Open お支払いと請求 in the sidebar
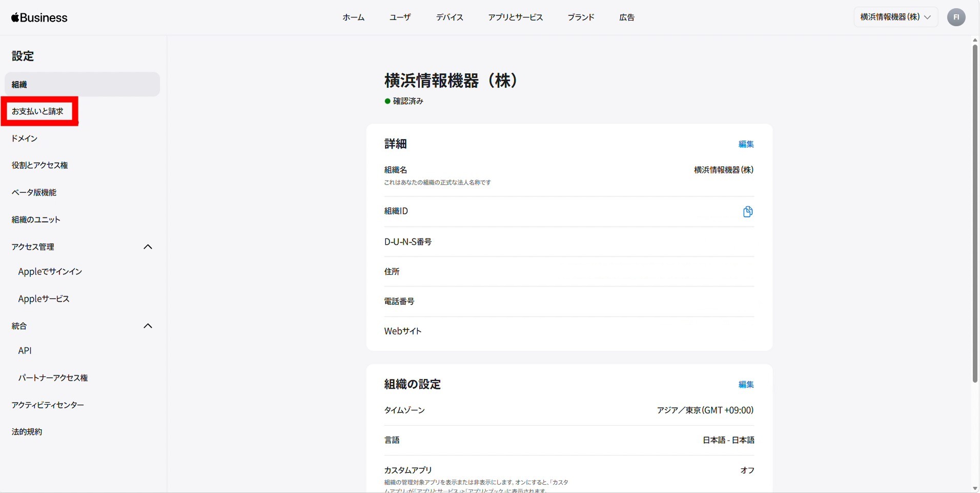980x493 pixels. point(38,111)
